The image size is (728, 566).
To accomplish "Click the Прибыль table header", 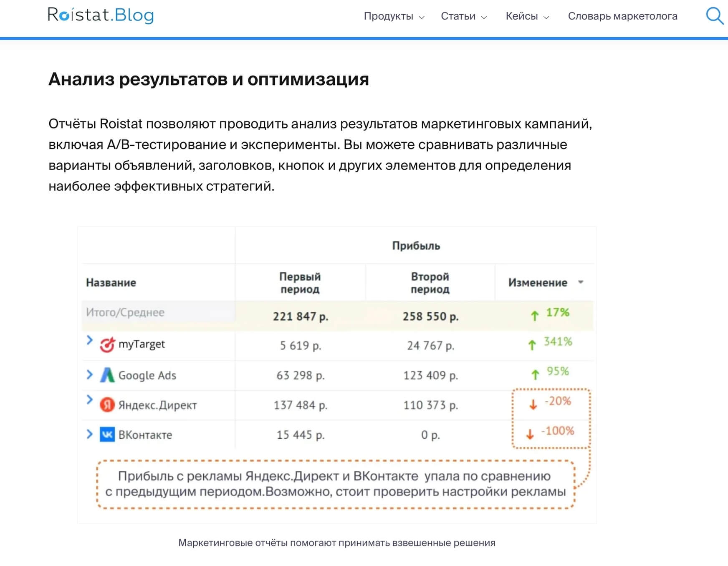I will tap(416, 245).
